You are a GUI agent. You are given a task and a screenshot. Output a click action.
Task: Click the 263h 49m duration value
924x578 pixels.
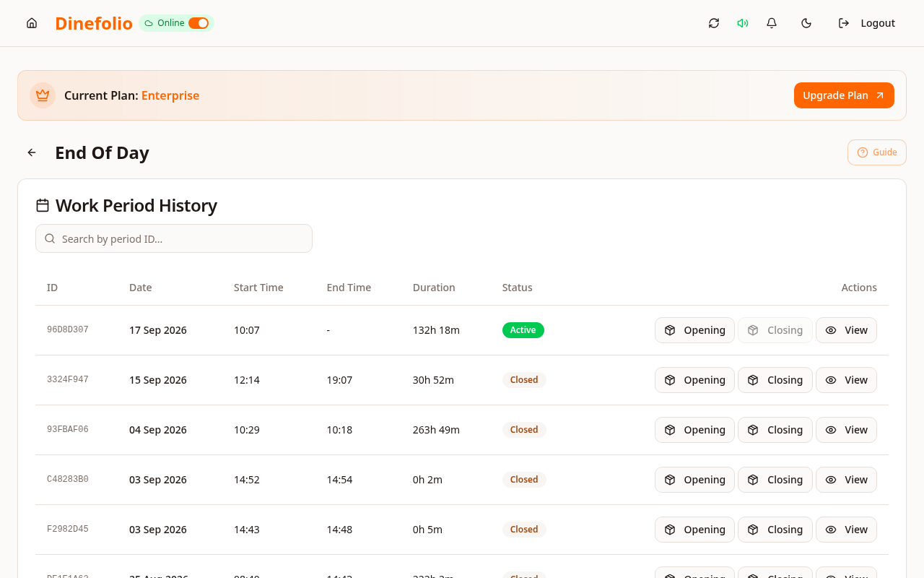[436, 430]
